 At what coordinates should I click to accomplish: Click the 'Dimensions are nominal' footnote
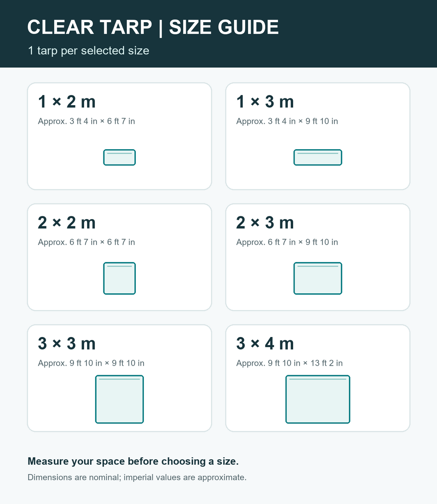[x=137, y=477]
